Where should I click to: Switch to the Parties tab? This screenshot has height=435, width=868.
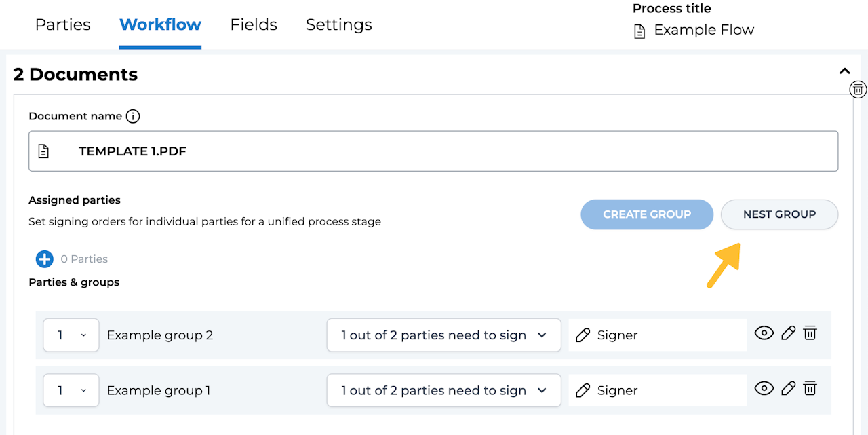click(62, 24)
